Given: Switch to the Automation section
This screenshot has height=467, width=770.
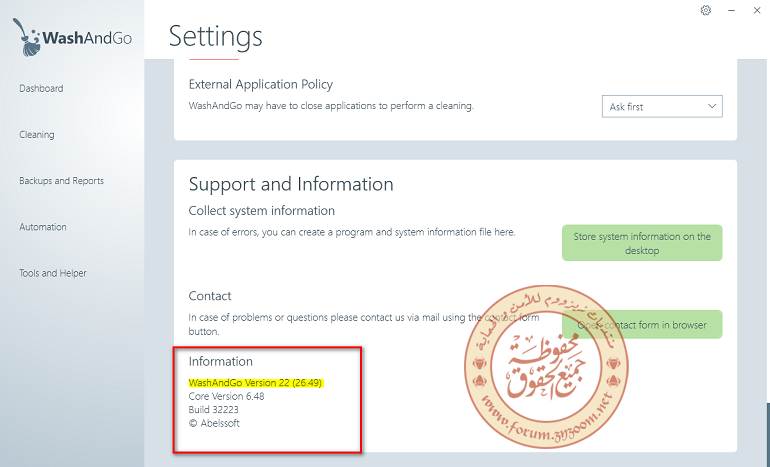Looking at the screenshot, I should 43,227.
